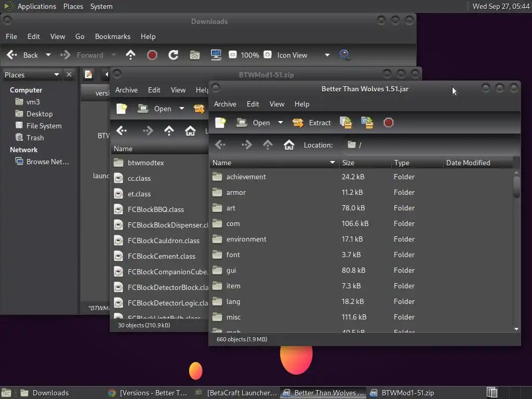Stop loading in Downloads window toolbar
This screenshot has height=399, width=532.
coord(152,55)
